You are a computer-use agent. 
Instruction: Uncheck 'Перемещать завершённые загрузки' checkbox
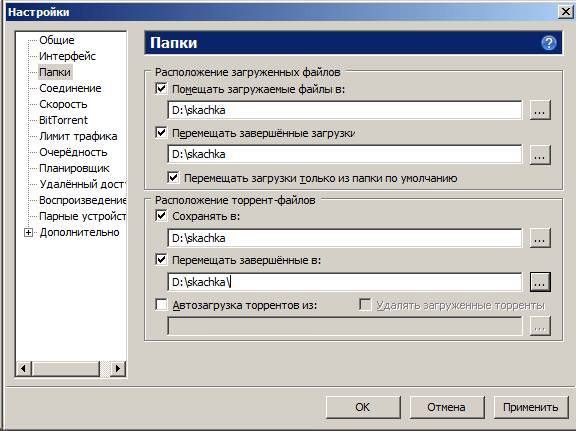click(x=161, y=132)
